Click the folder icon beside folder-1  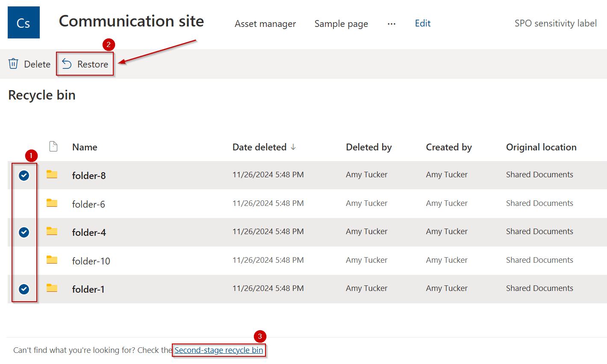[x=52, y=289]
